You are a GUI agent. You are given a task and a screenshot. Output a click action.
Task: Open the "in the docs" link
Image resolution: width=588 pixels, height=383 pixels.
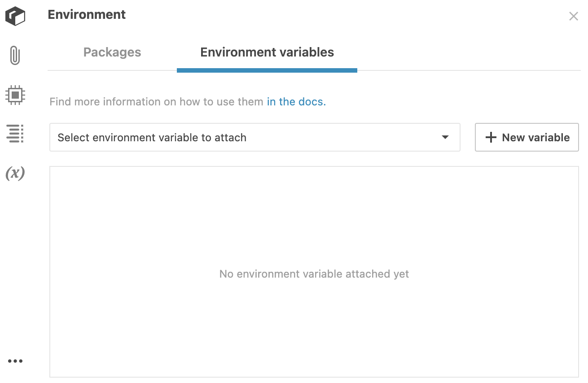point(296,102)
